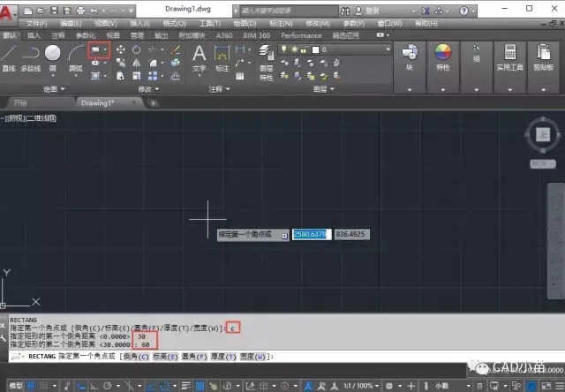Open the 文件(F) menu
Image resolution: width=565 pixels, height=392 pixels.
[37, 24]
